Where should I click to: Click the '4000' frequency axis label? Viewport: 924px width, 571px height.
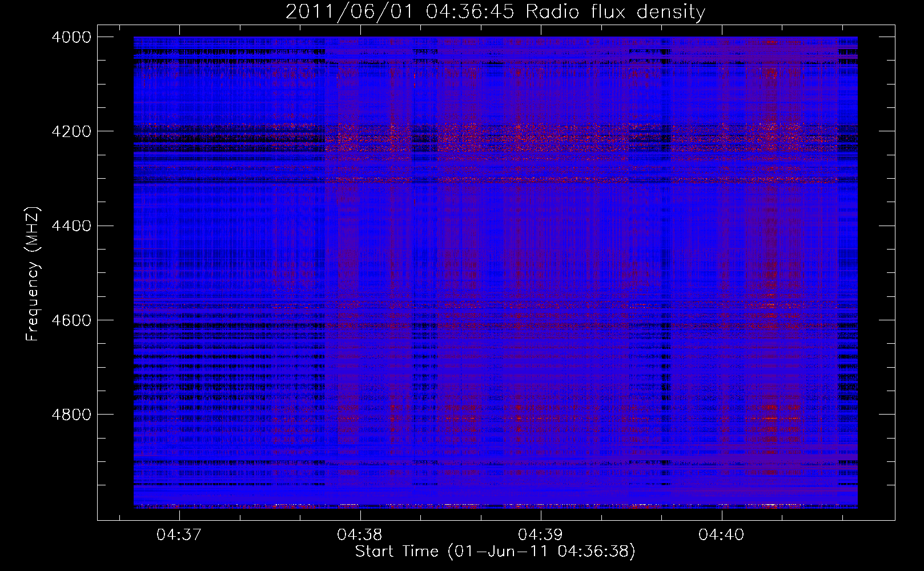coord(71,37)
